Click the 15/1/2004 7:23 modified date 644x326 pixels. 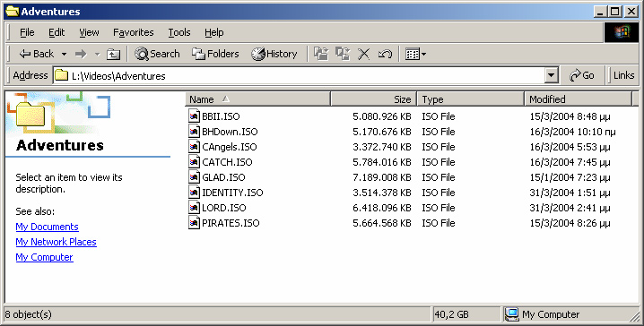click(570, 177)
